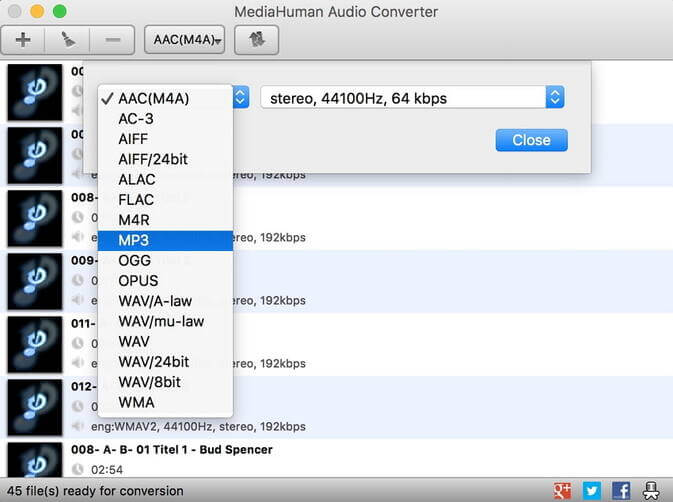This screenshot has width=673, height=502.
Task: Click the 45 file(s) ready for conversion status
Action: [x=95, y=491]
